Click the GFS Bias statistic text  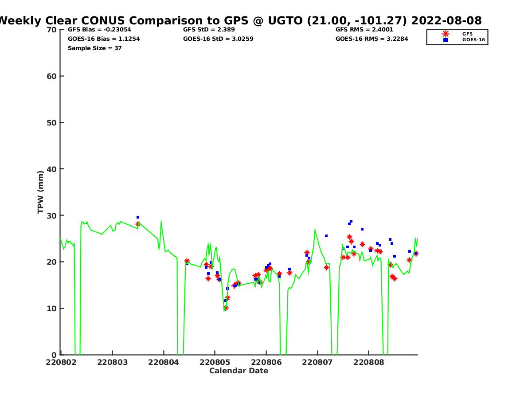[99, 30]
